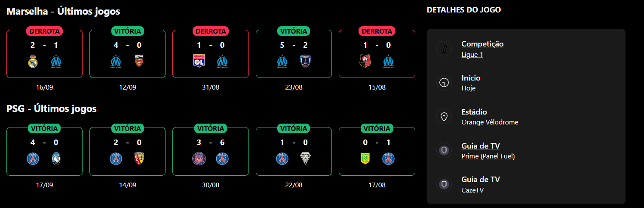This screenshot has width=644, height=208.
Task: Open the Ligue 1 link
Action: (472, 54)
